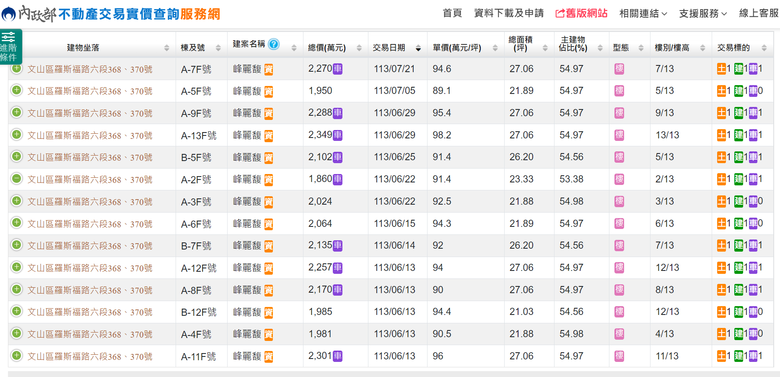Click the orange 資 badge in B-12F row
This screenshot has width=780, height=377.
pyautogui.click(x=269, y=312)
